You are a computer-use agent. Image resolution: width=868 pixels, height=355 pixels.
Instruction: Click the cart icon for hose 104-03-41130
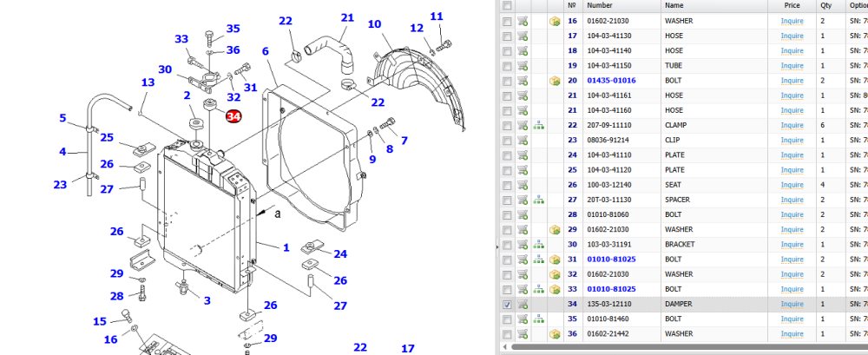point(523,36)
